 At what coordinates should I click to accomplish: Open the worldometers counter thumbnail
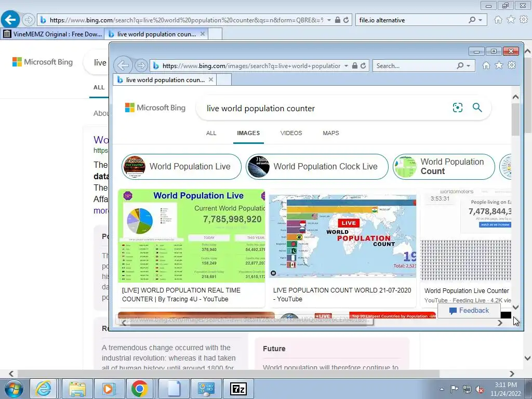(465, 235)
